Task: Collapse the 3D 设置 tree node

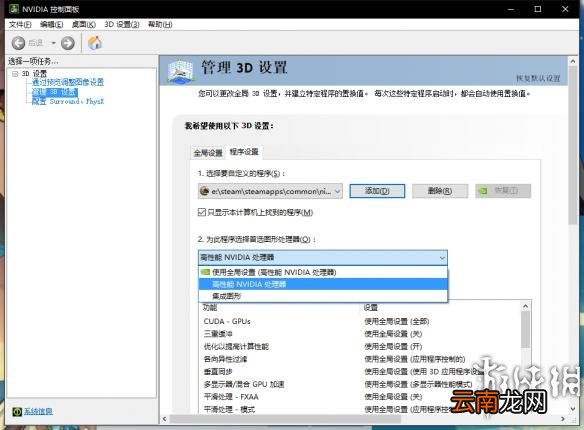Action: [x=15, y=74]
